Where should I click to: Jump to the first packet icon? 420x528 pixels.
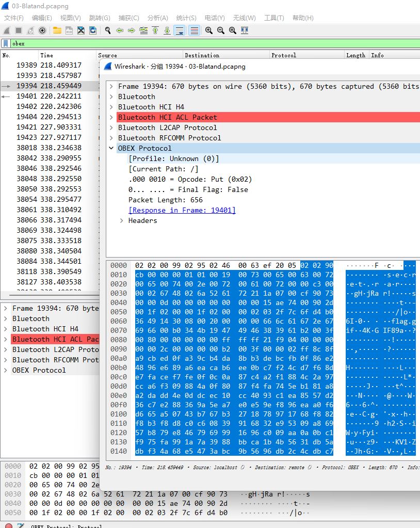click(155, 30)
